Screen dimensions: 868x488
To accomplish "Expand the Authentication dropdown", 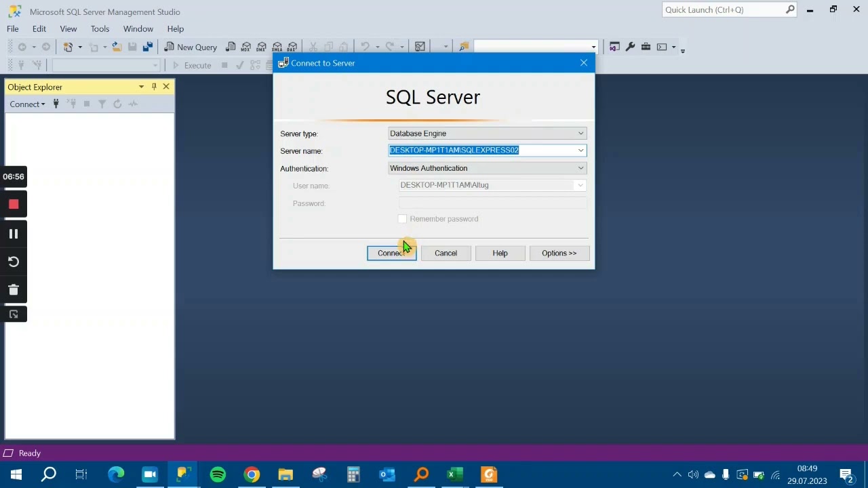I will pos(580,168).
